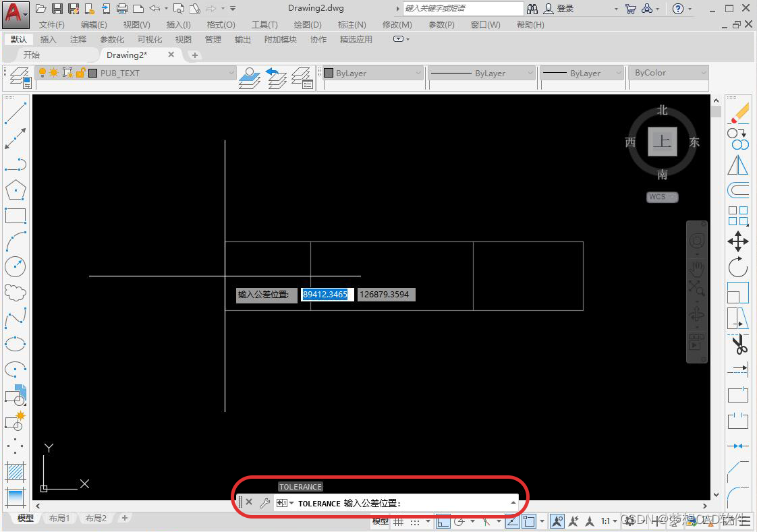
Task: Select the Move tool
Action: [x=738, y=241]
